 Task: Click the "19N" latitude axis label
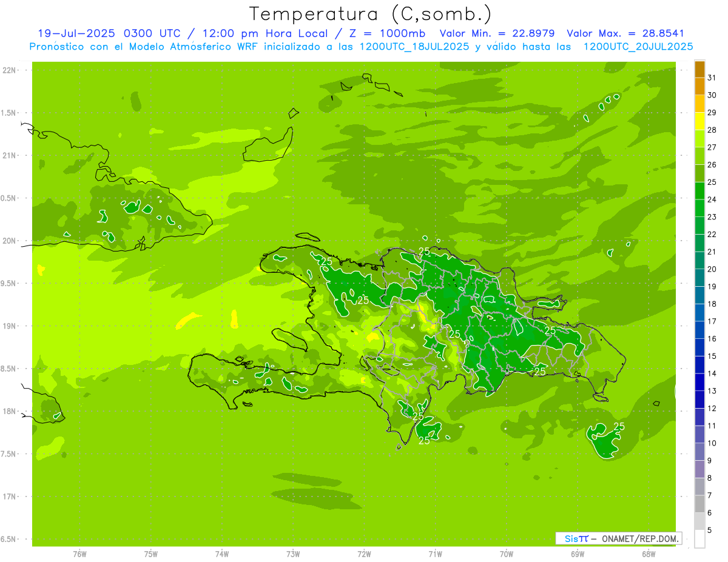(x=10, y=326)
